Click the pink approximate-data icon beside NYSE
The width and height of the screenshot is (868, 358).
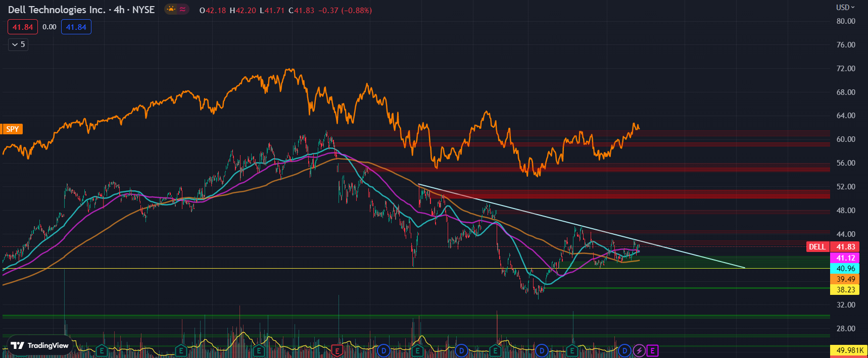[x=182, y=9]
